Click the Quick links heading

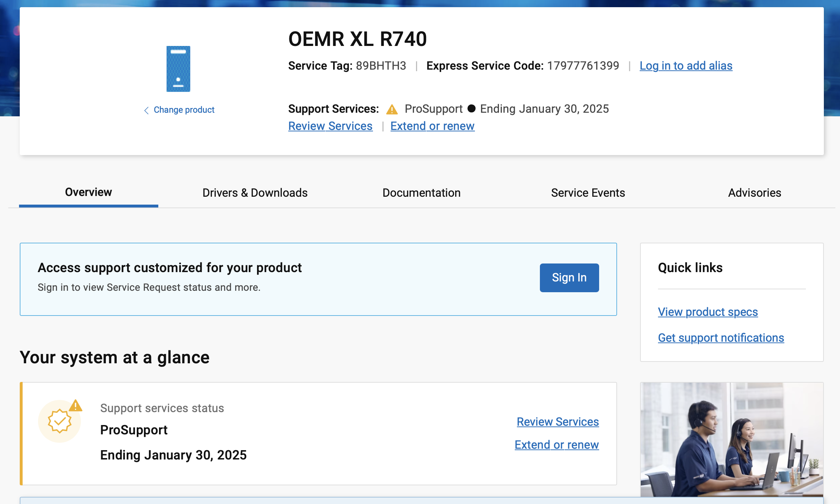pos(690,268)
